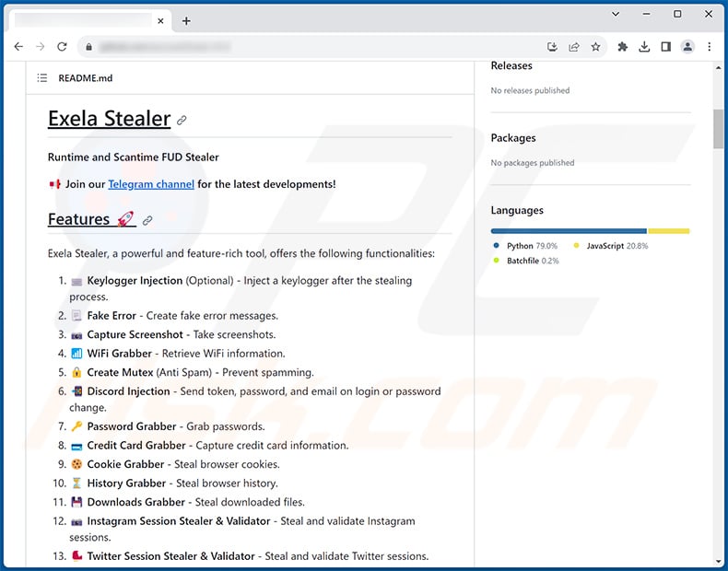Click the green Batchfile color dot
Viewport: 728px width, 571px height.
point(497,261)
